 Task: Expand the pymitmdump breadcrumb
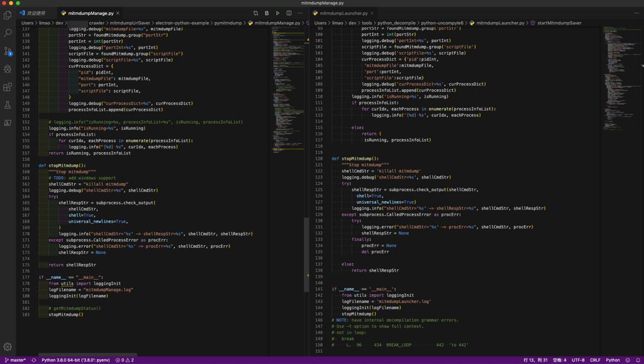click(228, 23)
